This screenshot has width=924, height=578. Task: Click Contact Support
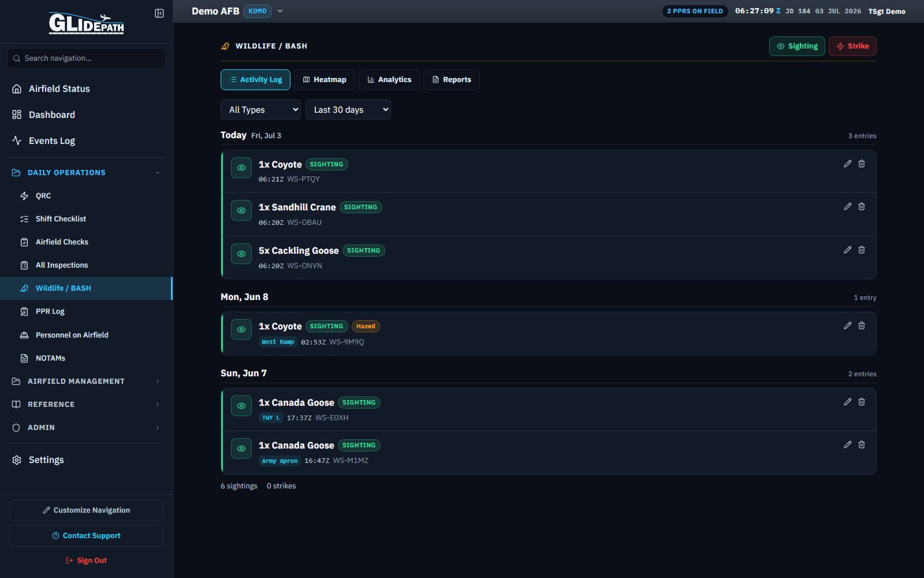coord(86,536)
